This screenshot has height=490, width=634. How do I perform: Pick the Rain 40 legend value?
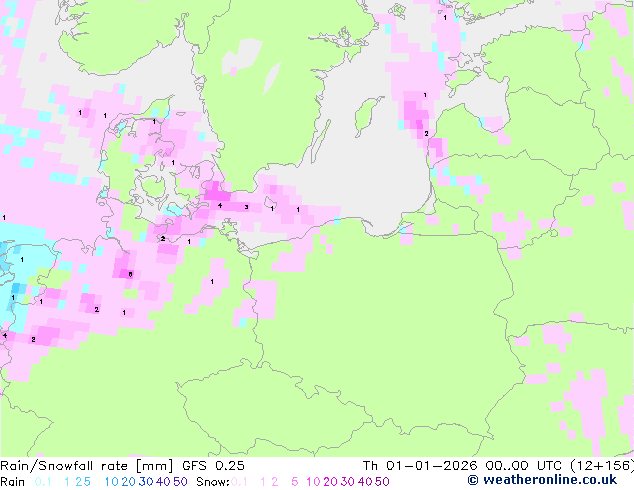[163, 482]
